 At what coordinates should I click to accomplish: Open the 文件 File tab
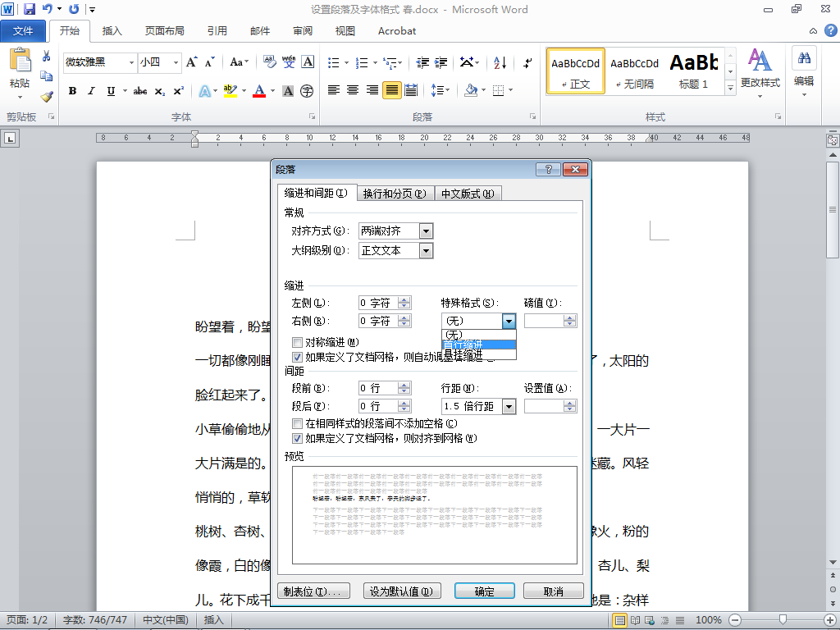click(x=23, y=31)
